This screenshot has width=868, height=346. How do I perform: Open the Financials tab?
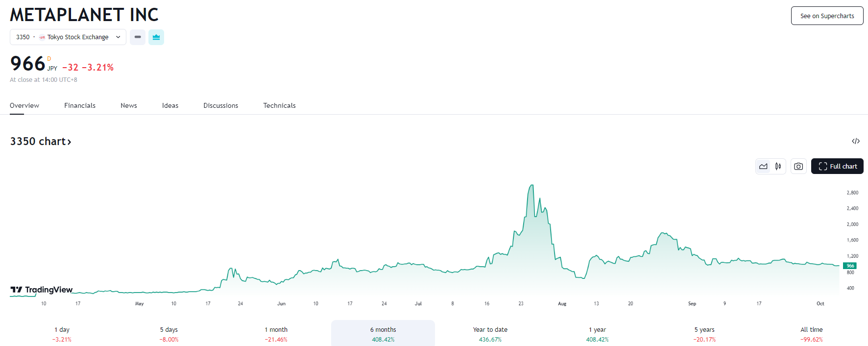[x=80, y=105]
